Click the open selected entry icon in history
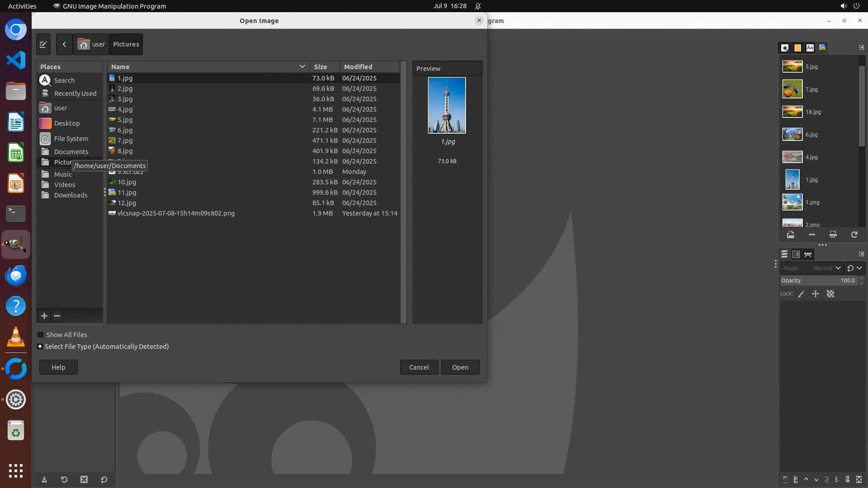868x488 pixels. pos(790,235)
